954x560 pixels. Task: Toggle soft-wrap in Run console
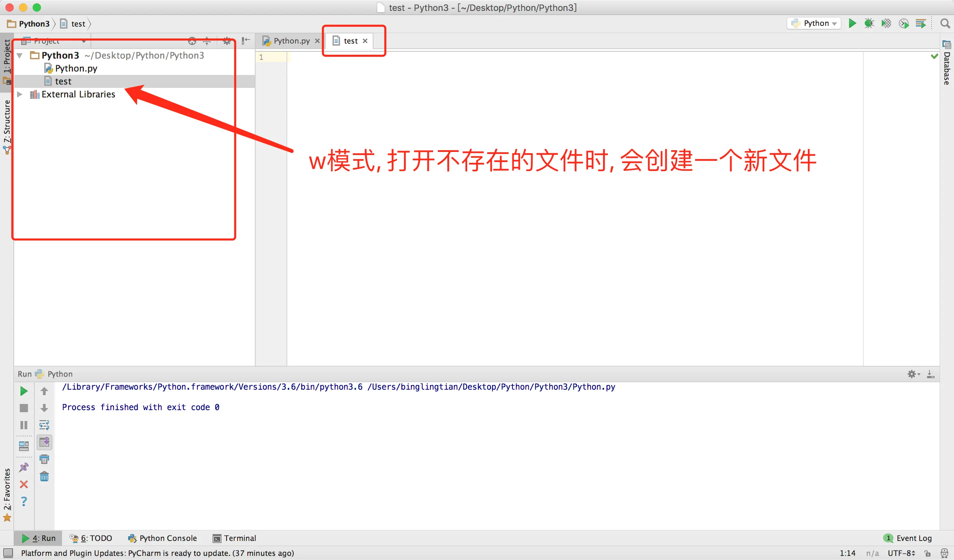[44, 425]
